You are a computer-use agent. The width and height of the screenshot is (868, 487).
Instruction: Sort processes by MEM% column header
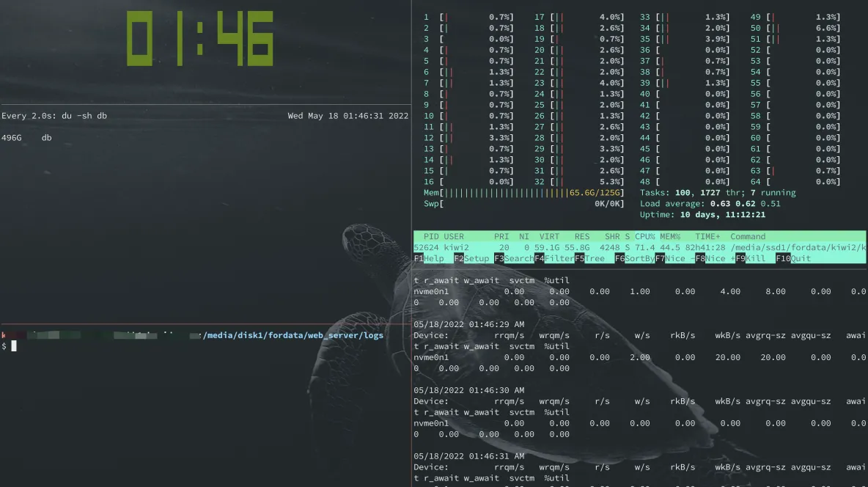pos(670,237)
